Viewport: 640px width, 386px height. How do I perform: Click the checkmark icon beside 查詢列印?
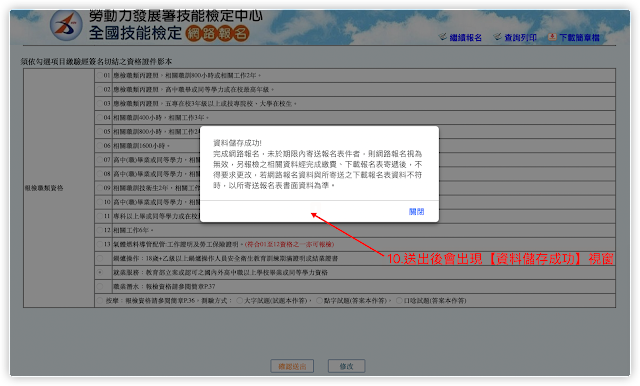tap(497, 37)
